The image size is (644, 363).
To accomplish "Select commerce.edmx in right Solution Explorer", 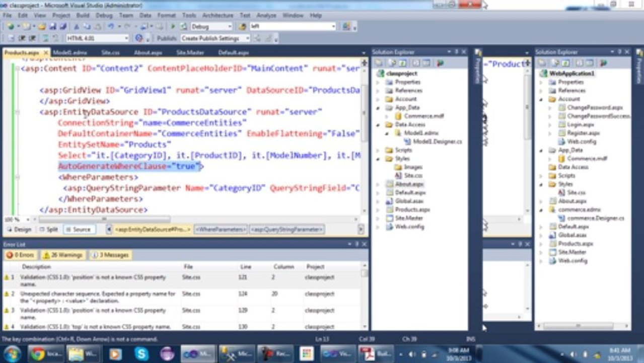I will pyautogui.click(x=580, y=210).
